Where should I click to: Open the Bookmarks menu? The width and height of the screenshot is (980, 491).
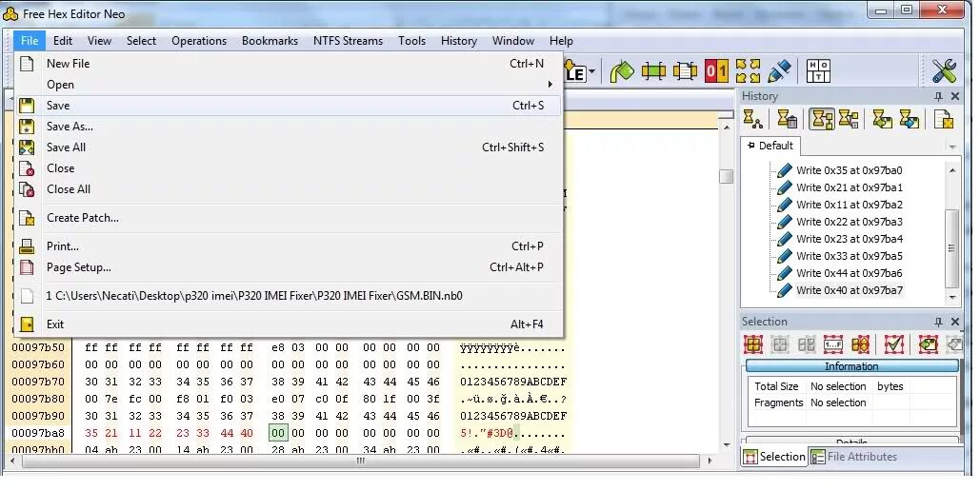click(270, 41)
